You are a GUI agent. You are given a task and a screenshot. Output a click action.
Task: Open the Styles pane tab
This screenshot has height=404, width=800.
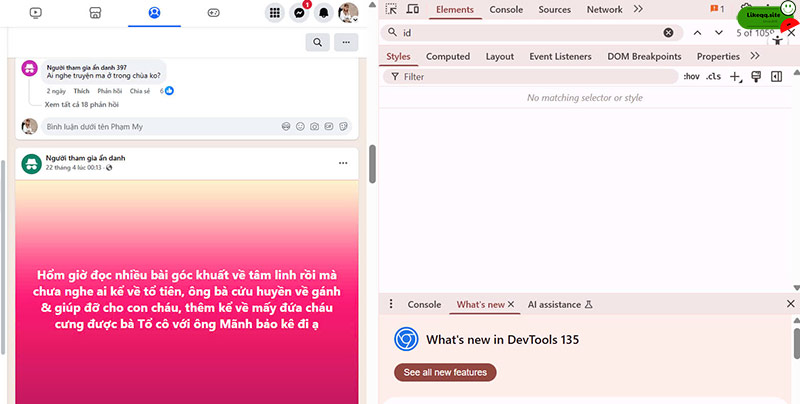(398, 57)
